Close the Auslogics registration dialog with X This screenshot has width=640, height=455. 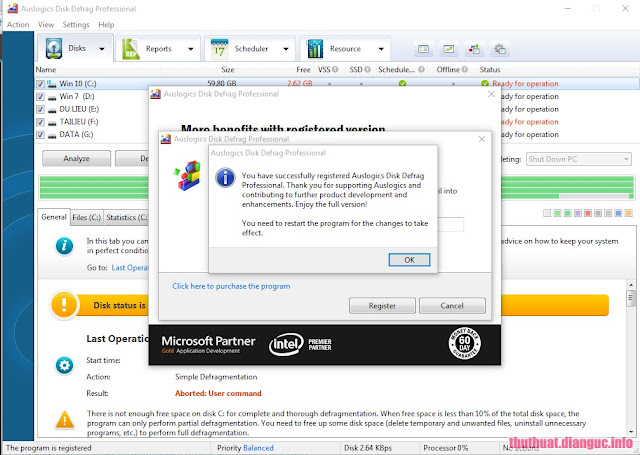coord(482,139)
